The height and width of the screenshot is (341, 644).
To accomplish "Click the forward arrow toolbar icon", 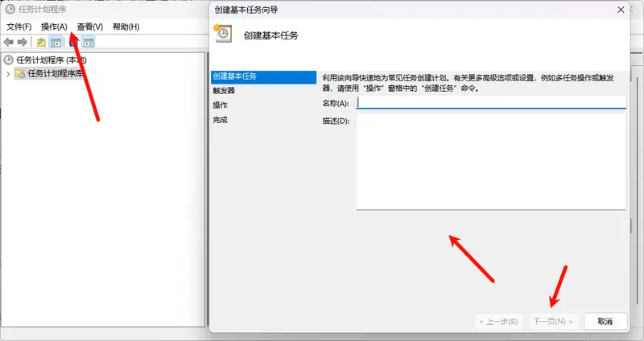I will (x=23, y=42).
